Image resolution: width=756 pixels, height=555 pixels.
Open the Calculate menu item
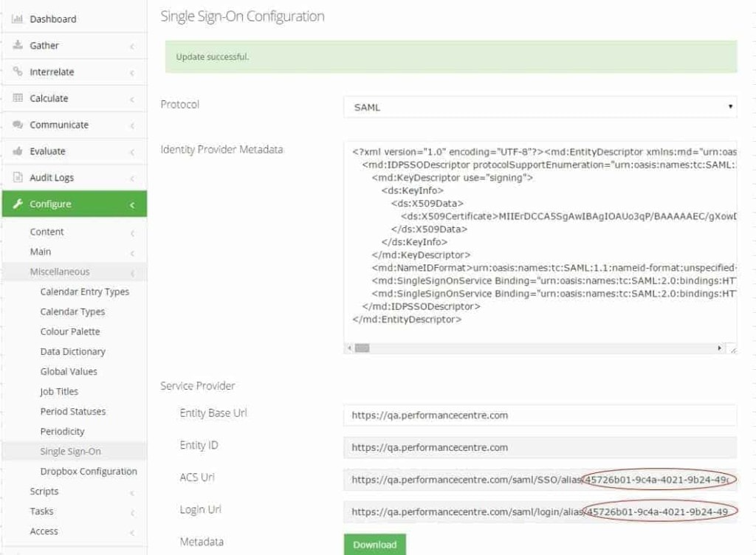75,99
